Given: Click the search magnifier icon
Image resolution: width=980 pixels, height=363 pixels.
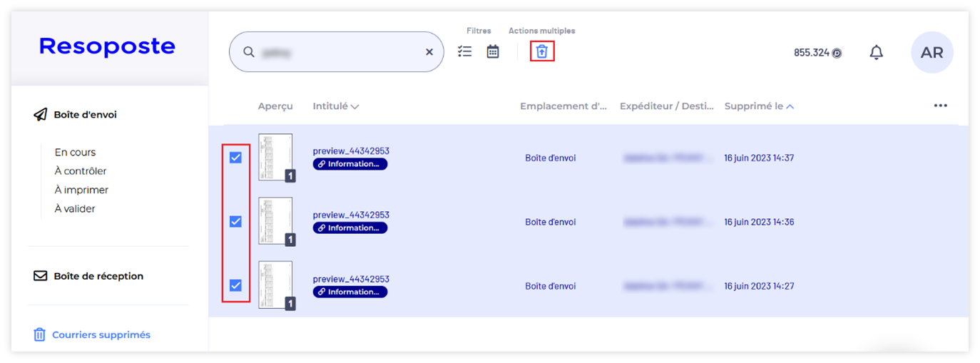Looking at the screenshot, I should pos(249,52).
